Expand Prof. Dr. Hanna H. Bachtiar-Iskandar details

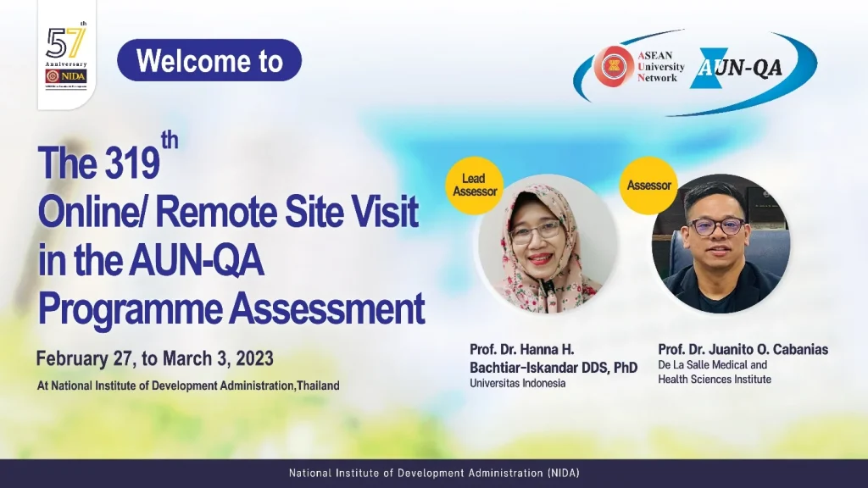click(x=549, y=358)
